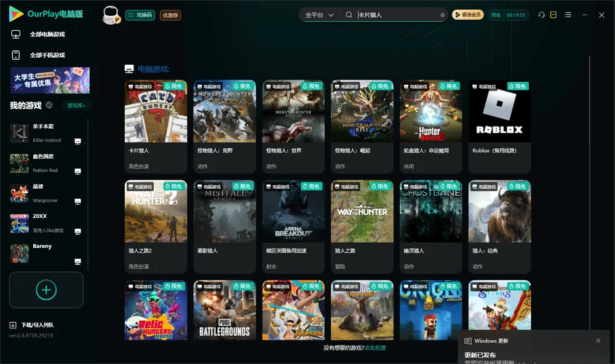This screenshot has height=364, width=615.
Task: Click the search magnifier icon
Action: pos(349,15)
